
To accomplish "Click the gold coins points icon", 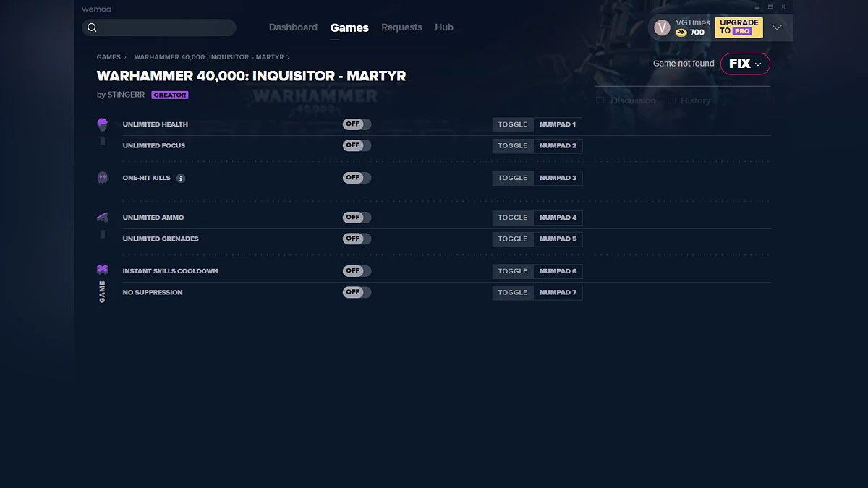I will tap(681, 33).
